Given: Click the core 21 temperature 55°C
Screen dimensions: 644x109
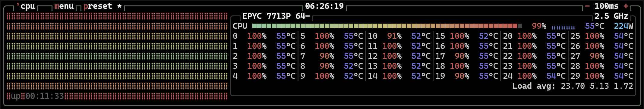Looking at the screenshot, I should coord(556,46).
